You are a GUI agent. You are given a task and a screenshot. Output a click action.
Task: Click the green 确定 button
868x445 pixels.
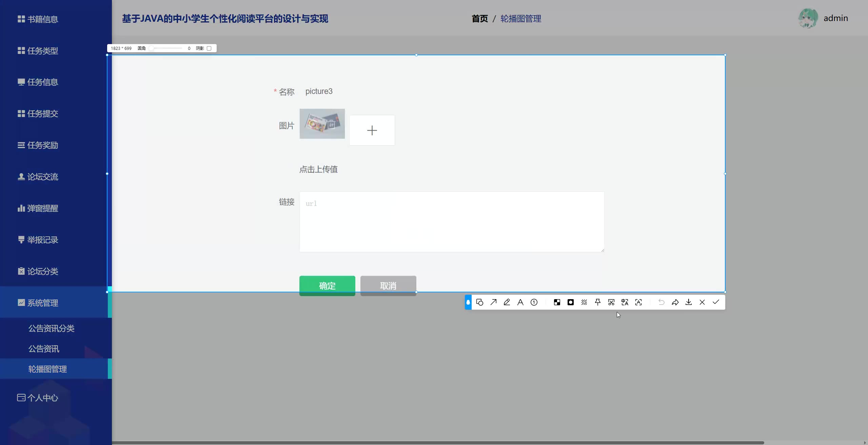coord(327,286)
